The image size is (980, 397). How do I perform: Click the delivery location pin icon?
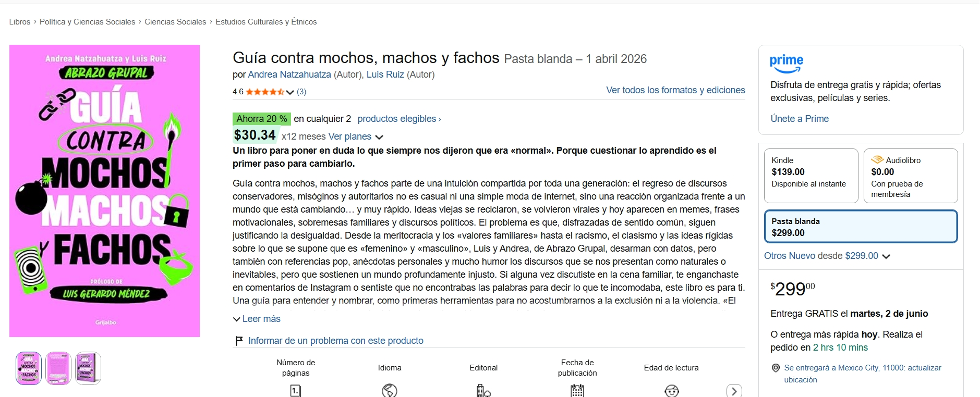click(776, 368)
